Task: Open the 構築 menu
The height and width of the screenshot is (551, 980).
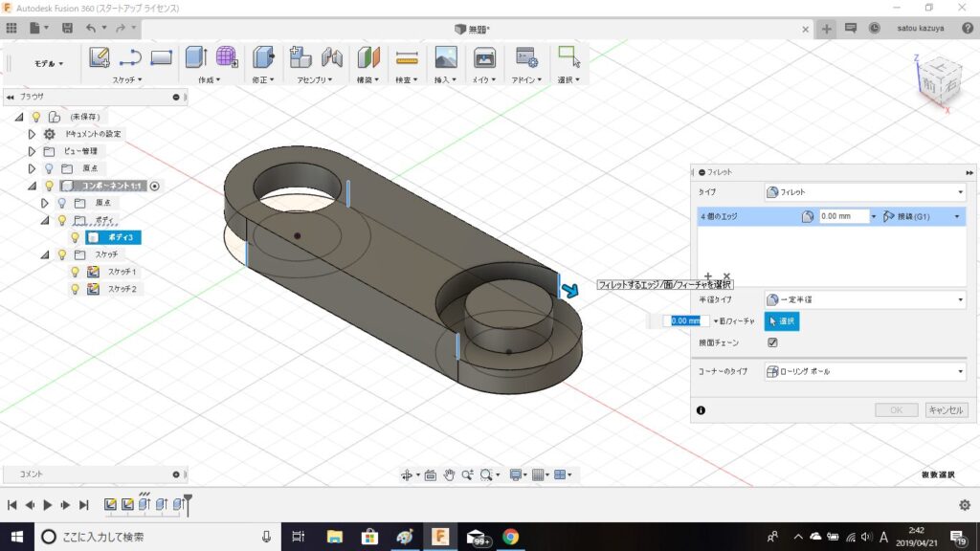Action: click(x=368, y=79)
